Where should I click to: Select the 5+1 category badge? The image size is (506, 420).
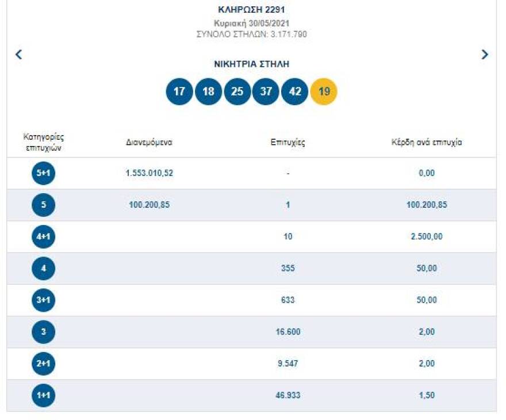click(43, 173)
